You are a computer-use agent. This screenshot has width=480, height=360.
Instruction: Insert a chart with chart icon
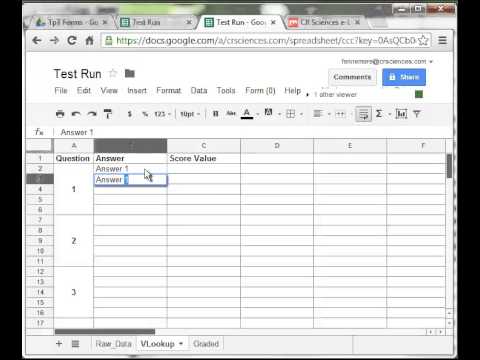[401, 114]
